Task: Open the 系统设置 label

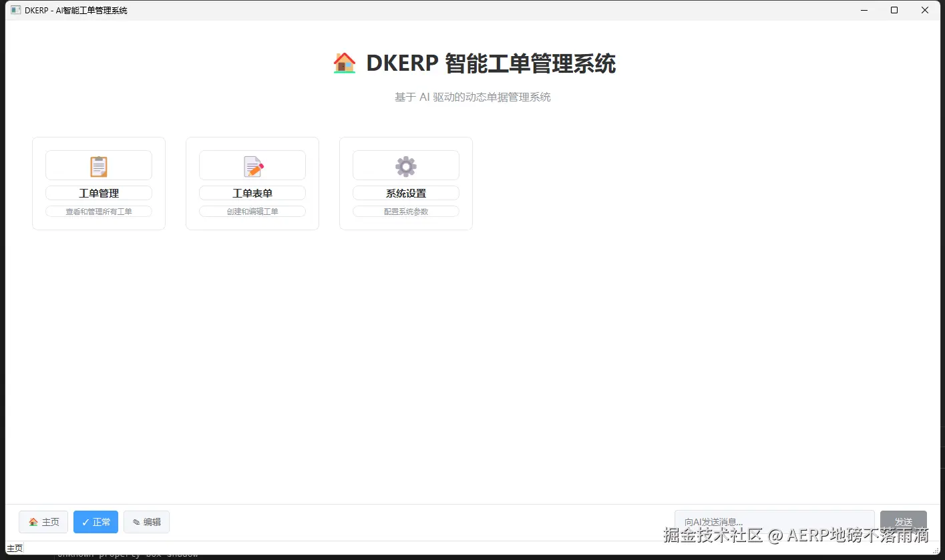Action: (406, 193)
